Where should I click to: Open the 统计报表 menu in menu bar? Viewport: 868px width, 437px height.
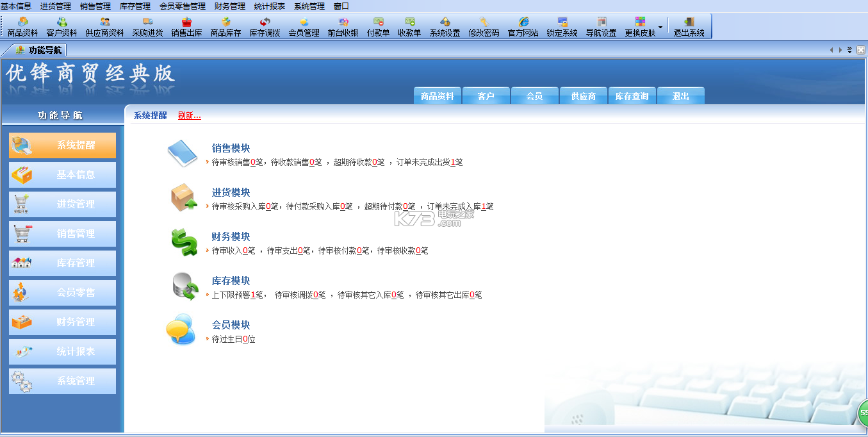coord(269,6)
